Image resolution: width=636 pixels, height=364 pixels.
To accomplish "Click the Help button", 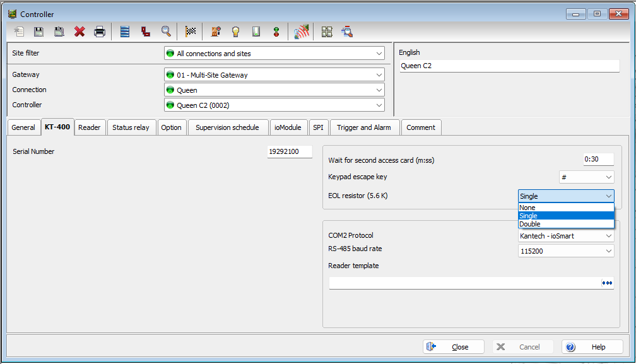I will 592,347.
